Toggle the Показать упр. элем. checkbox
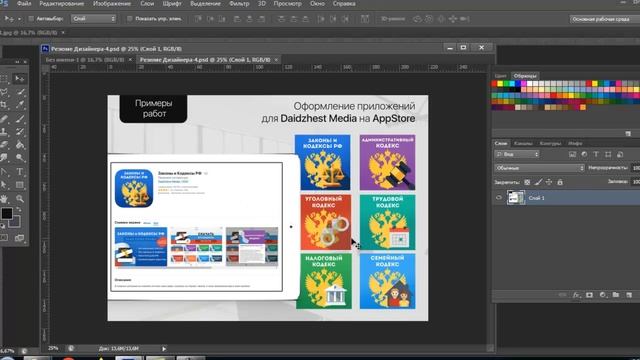Image resolution: width=640 pixels, height=360 pixels. point(129,19)
